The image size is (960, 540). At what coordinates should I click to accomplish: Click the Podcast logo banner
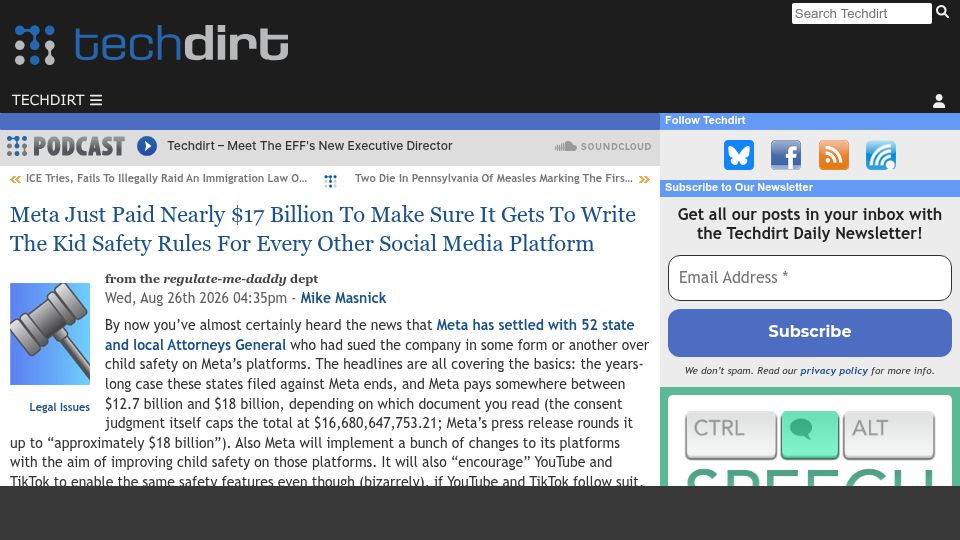tap(66, 146)
